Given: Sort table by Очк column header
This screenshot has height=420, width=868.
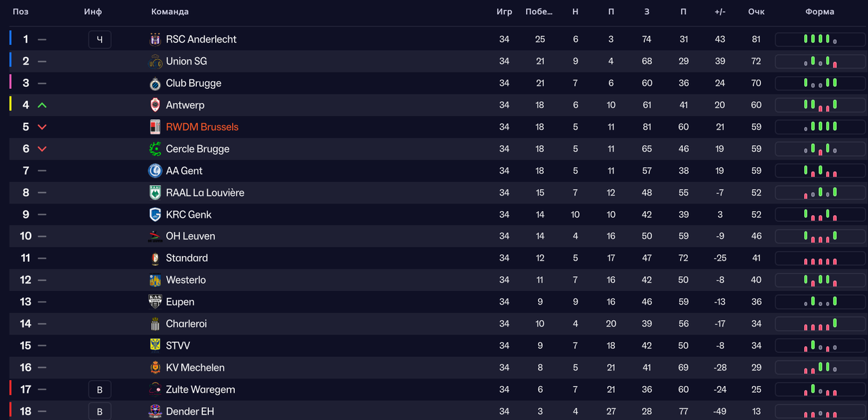Looking at the screenshot, I should click(756, 12).
